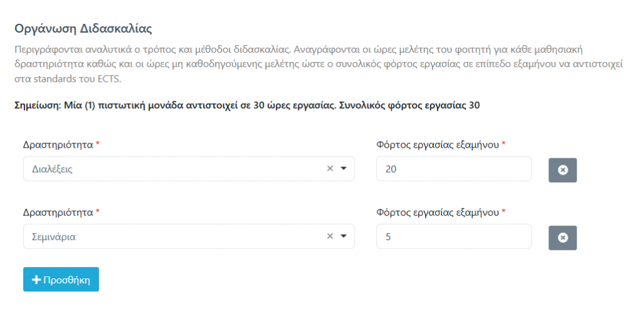Image resolution: width=644 pixels, height=311 pixels.
Task: Expand the Σεμινάρια dropdown arrow
Action: pos(343,237)
